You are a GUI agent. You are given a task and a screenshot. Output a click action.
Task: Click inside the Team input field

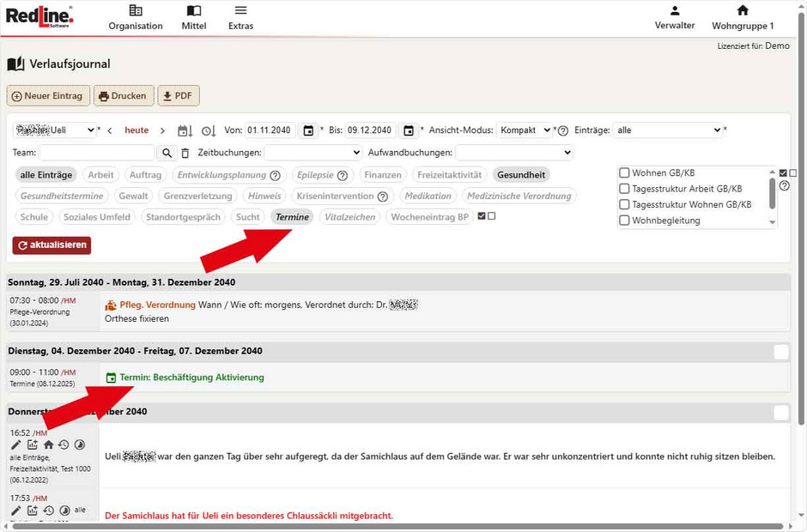pos(96,153)
